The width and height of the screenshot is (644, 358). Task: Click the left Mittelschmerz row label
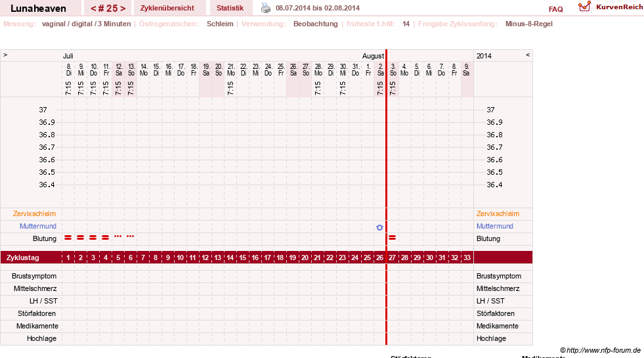click(35, 288)
